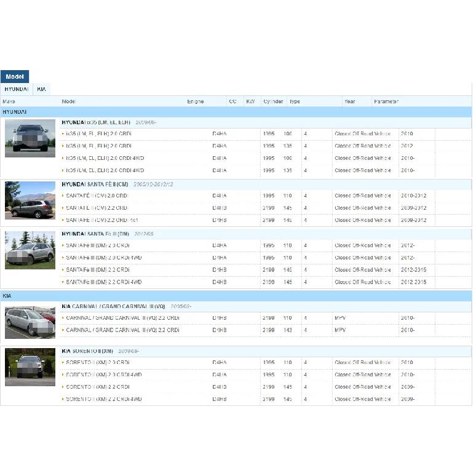Screen dimensions: 476x476
Task: Open SORENTO II (XM) 2.2 CRDi (non-4WD) model link
Action: tap(98, 387)
